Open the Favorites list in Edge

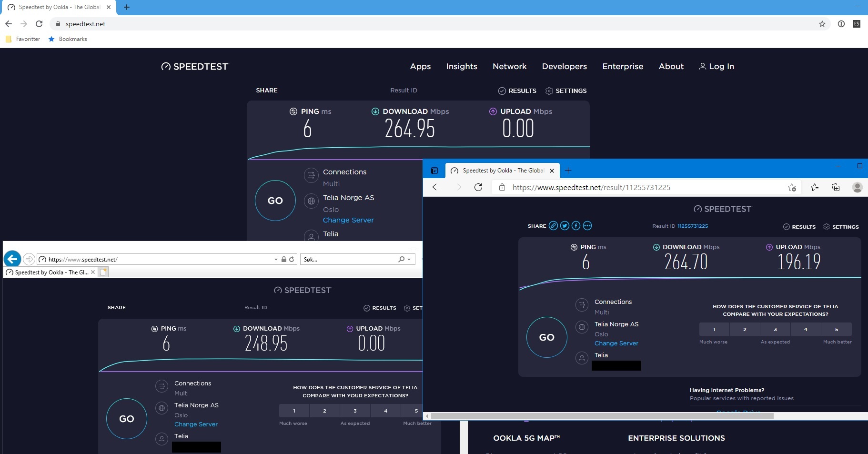[x=815, y=187]
